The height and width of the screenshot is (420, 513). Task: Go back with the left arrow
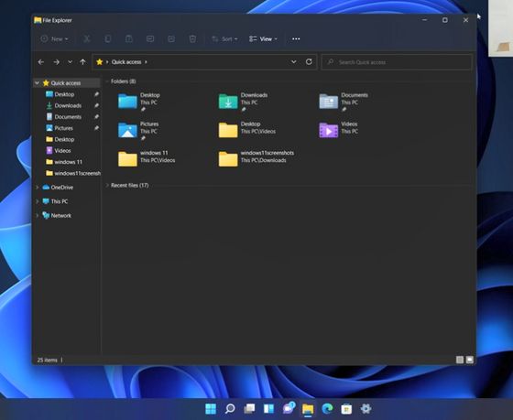tap(41, 62)
